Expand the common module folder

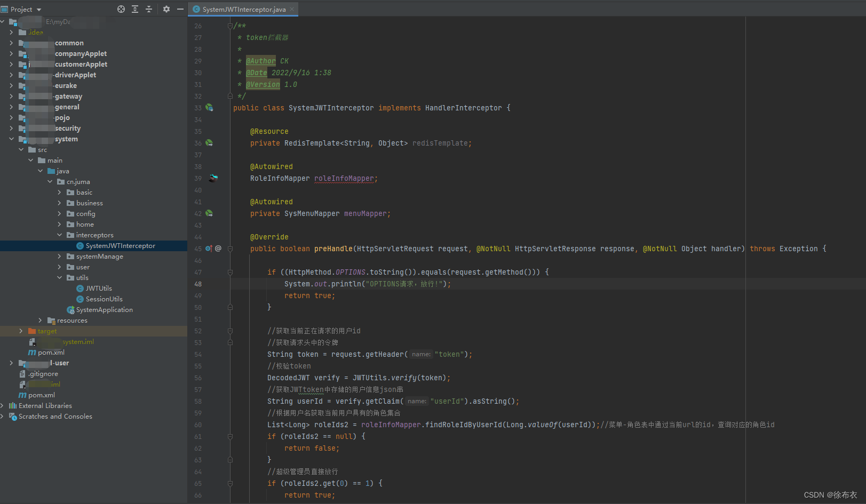(x=11, y=43)
